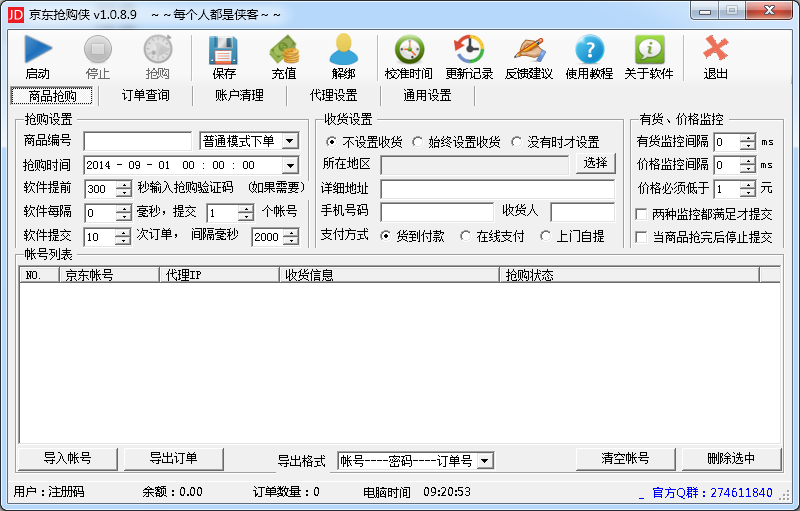Switch to the 订单查询 tab
Viewport: 800px width, 511px height.
pyautogui.click(x=145, y=95)
